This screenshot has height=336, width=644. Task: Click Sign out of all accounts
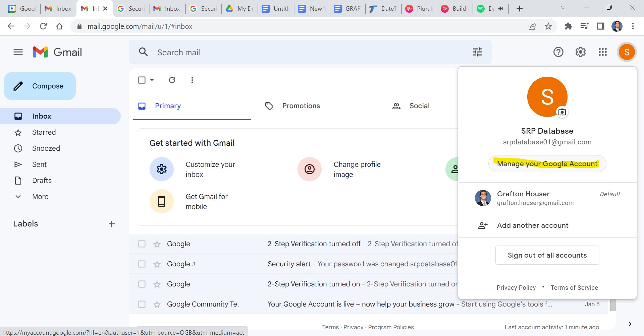click(x=547, y=255)
